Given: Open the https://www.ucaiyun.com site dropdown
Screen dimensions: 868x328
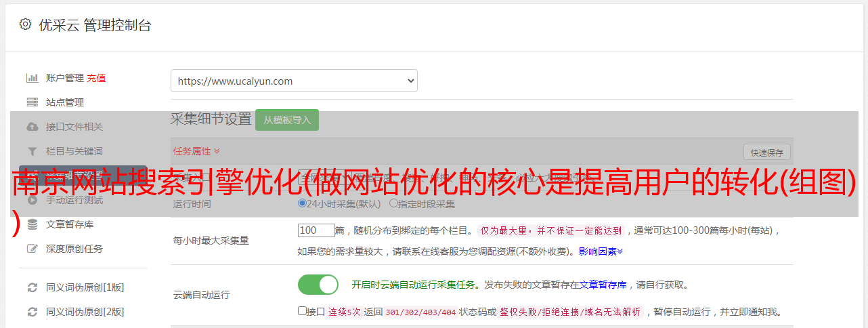Looking at the screenshot, I should coord(294,81).
